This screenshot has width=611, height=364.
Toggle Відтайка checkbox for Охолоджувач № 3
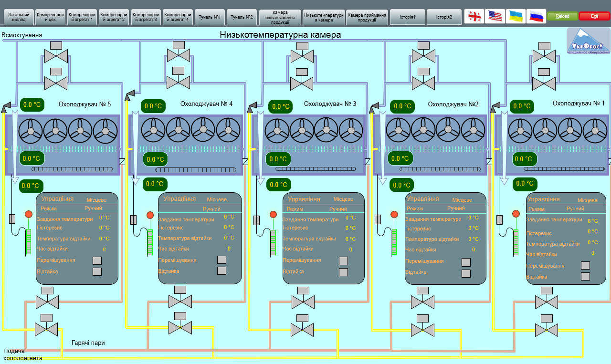pyautogui.click(x=343, y=272)
